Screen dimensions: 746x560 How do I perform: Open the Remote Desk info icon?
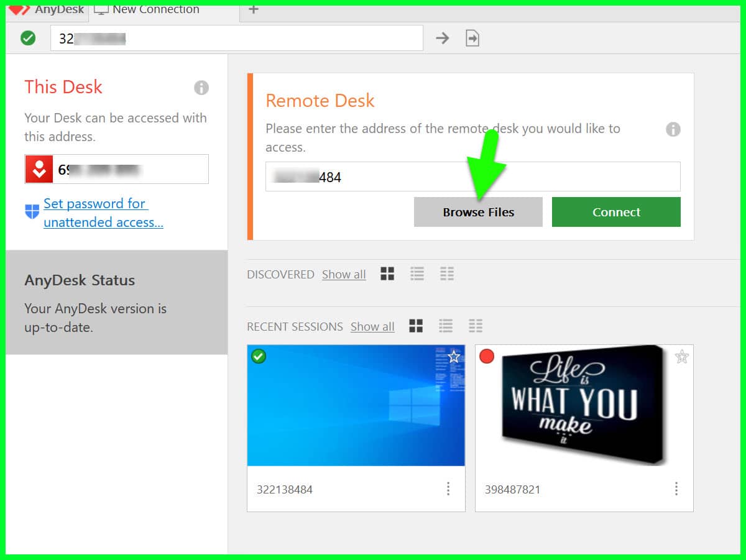pyautogui.click(x=673, y=129)
